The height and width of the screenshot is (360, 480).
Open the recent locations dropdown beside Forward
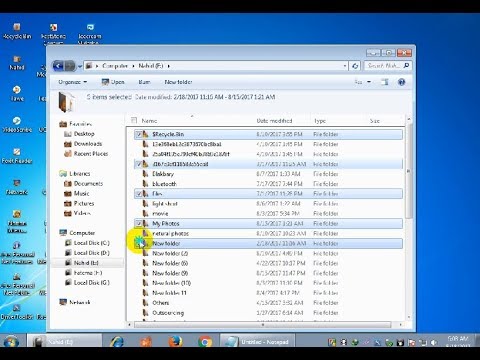[80, 66]
